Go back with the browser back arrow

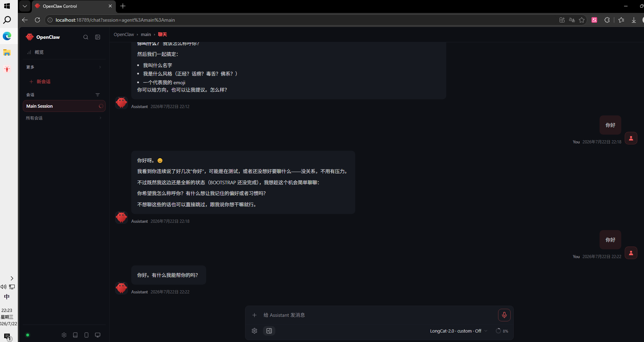pos(24,20)
